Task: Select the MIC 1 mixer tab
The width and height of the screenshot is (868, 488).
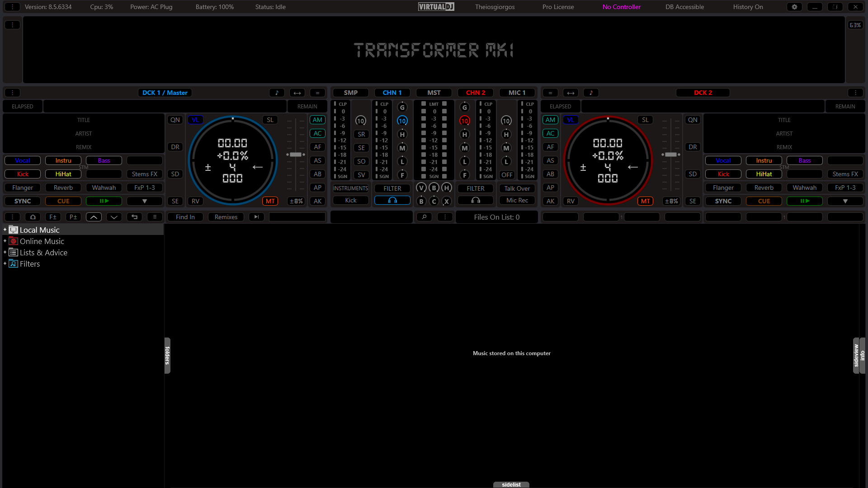Action: (517, 93)
